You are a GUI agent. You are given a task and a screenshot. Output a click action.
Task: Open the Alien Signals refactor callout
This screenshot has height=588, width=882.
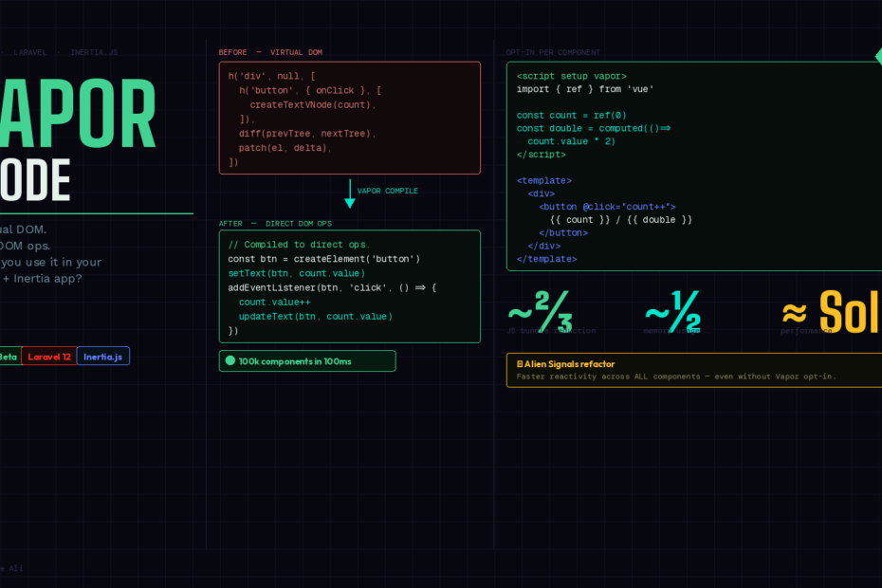pyautogui.click(x=692, y=370)
